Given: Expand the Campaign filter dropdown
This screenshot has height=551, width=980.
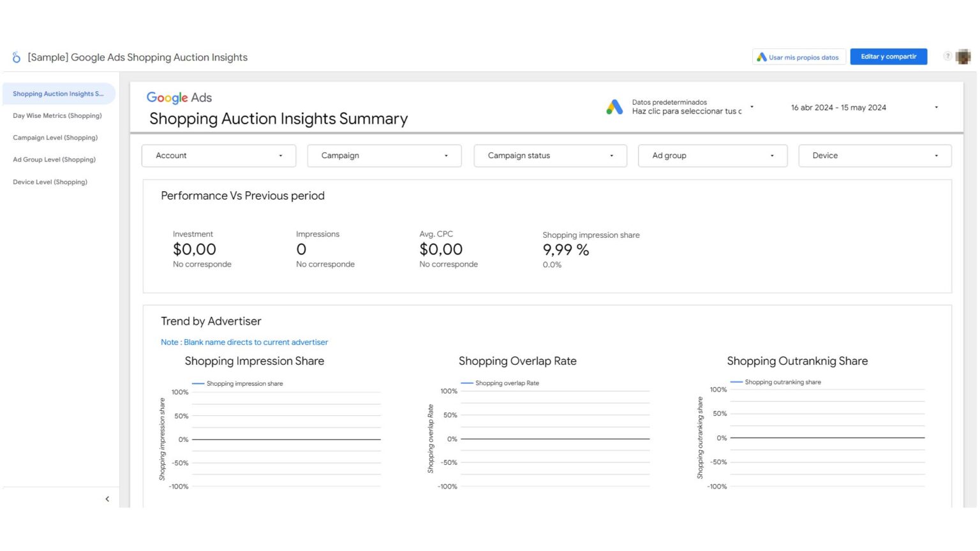Looking at the screenshot, I should (x=384, y=156).
